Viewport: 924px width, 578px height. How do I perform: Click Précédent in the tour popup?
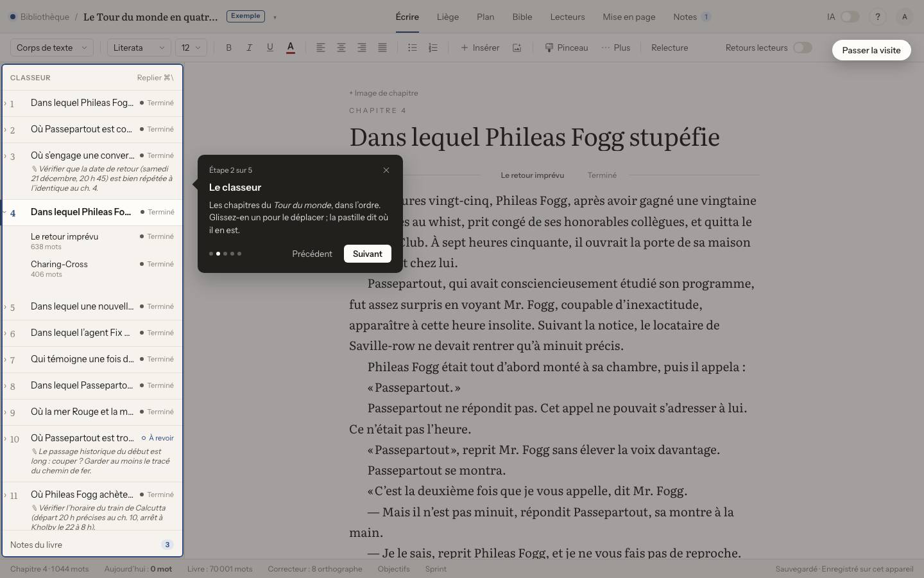[312, 254]
